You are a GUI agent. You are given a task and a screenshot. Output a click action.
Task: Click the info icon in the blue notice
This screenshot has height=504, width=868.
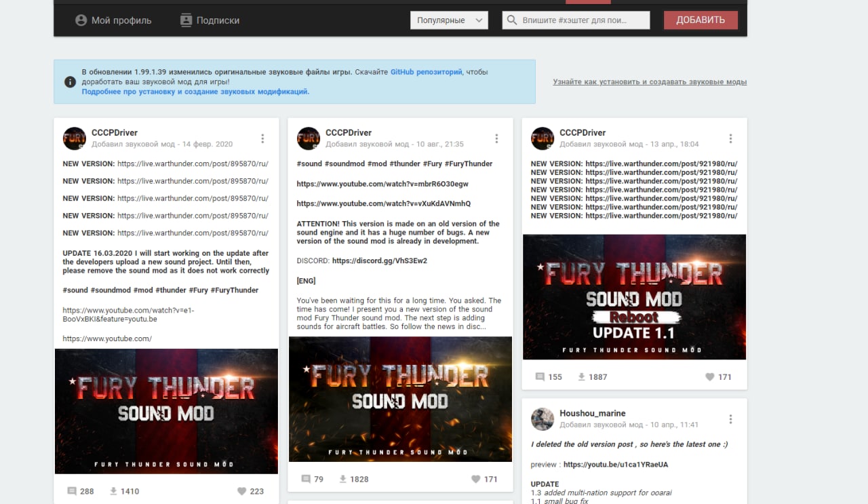(x=70, y=81)
